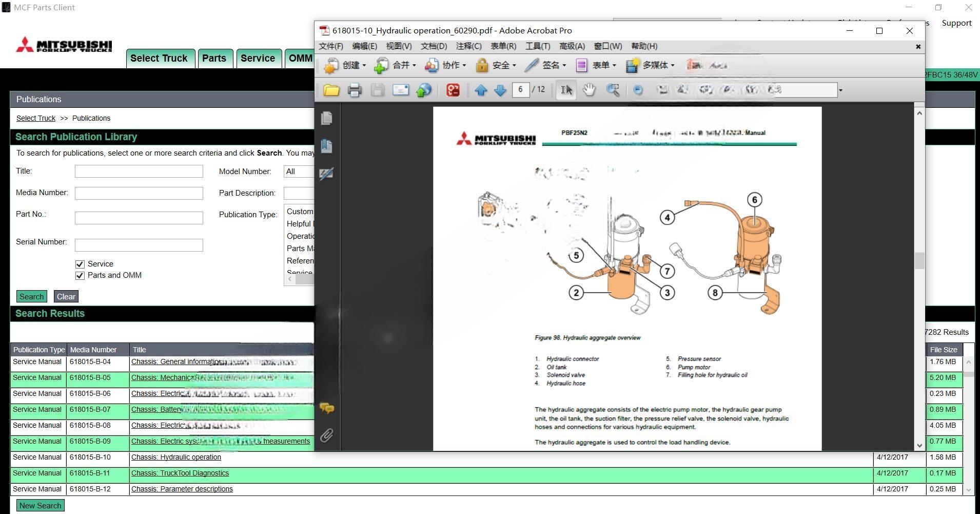Click the green Search button

pos(31,296)
